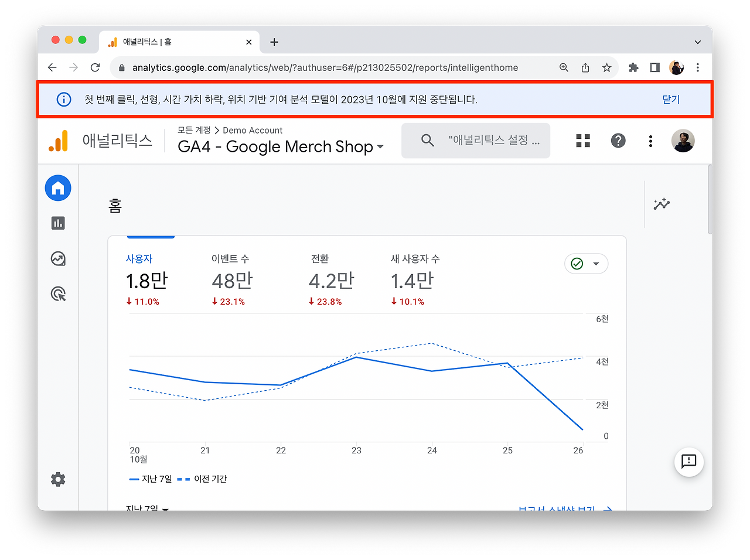This screenshot has height=560, width=750.
Task: Open the Chrome extensions puzzle icon
Action: tap(633, 67)
